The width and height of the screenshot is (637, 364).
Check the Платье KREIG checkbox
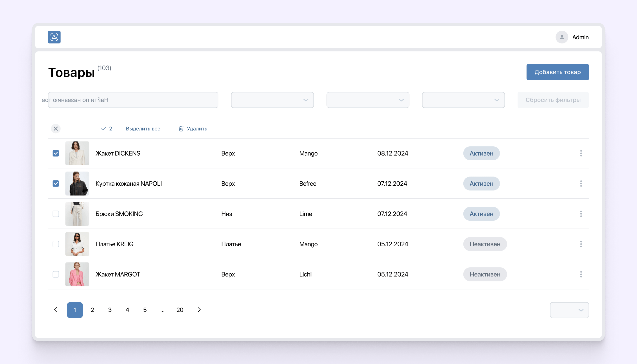point(56,244)
